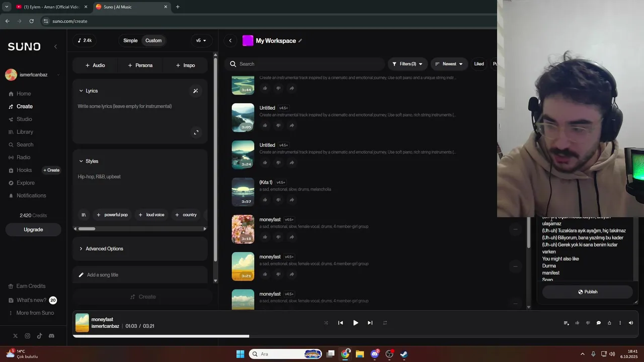Switch to Custom mode

[153, 41]
